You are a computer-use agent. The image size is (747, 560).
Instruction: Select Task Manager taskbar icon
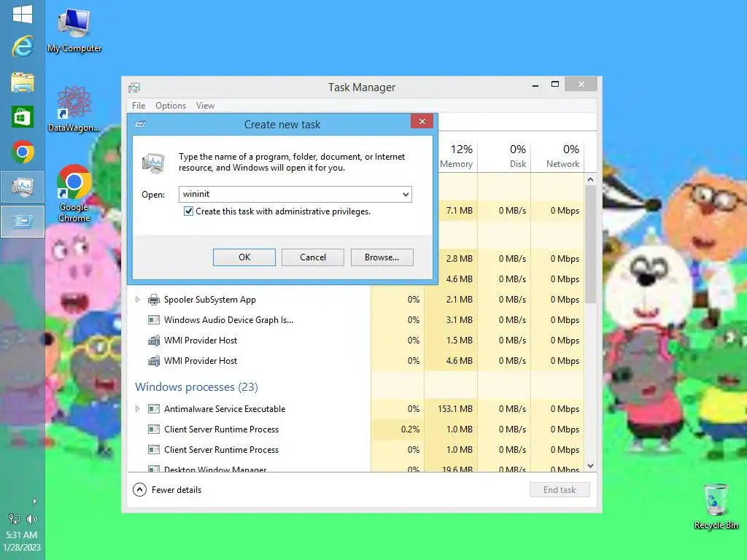pos(23,187)
